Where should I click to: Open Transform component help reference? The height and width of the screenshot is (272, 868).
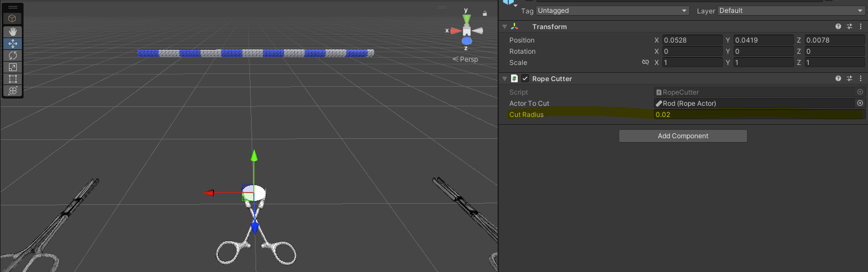[x=838, y=27]
